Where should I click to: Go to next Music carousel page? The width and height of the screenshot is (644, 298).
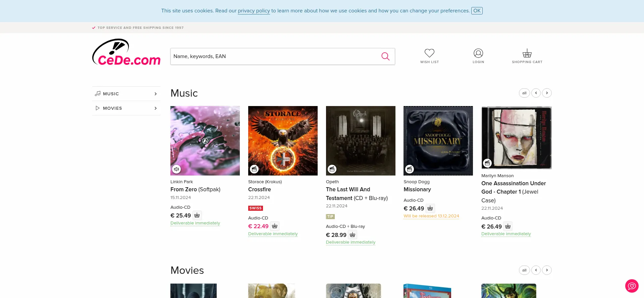547,93
